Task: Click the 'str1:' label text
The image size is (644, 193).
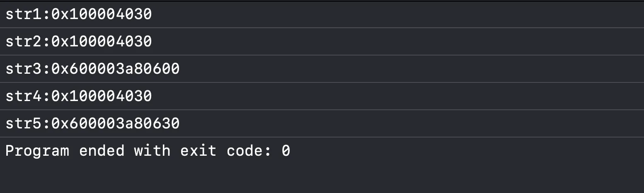Action: [x=28, y=14]
